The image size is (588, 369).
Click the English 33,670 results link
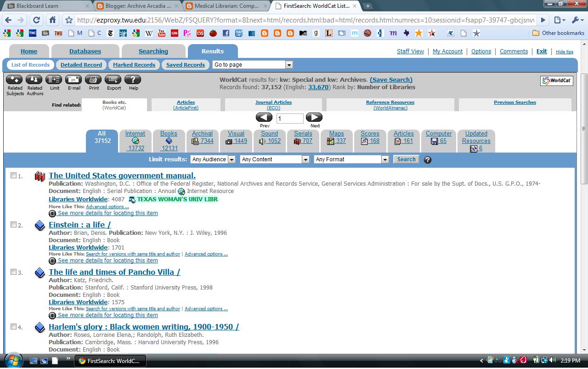(318, 87)
